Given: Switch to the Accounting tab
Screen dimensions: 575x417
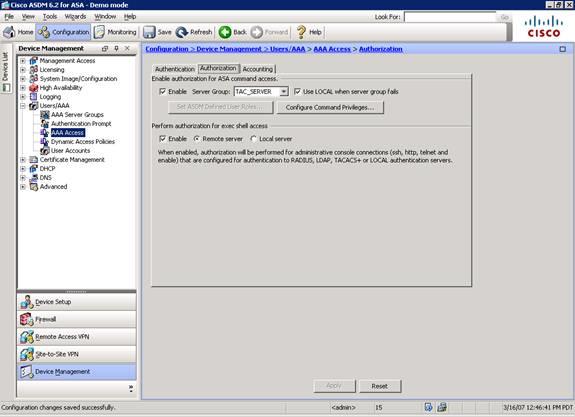Looking at the screenshot, I should click(258, 69).
